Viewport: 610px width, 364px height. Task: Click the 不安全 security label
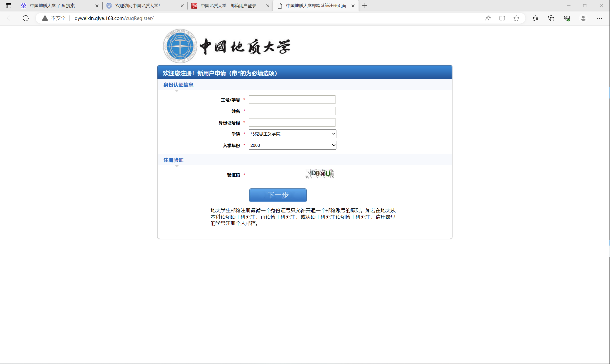58,18
